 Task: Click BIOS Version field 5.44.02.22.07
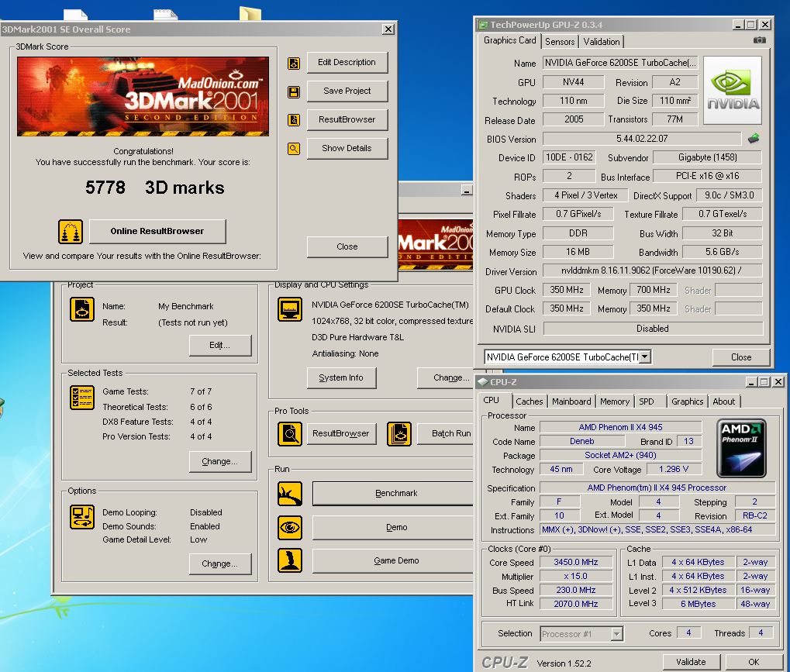coord(642,139)
